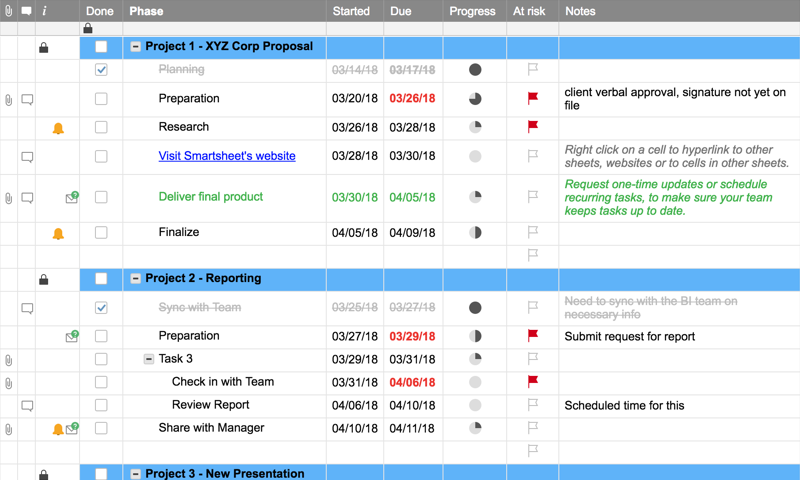Set the at-risk flag on the Finalize row
This screenshot has width=800, height=480.
tap(533, 232)
